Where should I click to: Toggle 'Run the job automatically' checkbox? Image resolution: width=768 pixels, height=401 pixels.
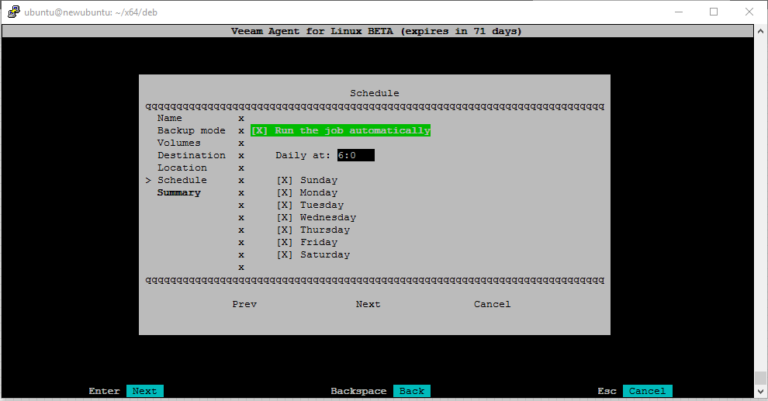(x=340, y=130)
